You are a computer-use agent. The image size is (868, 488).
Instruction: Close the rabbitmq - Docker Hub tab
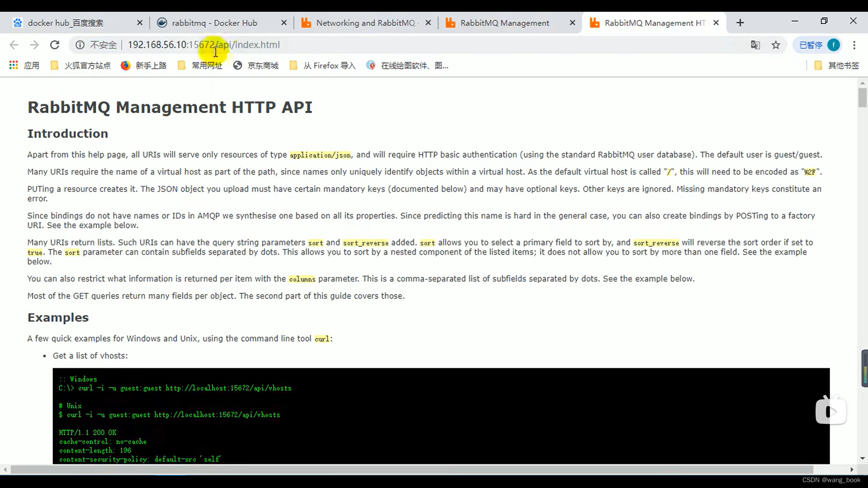click(284, 23)
